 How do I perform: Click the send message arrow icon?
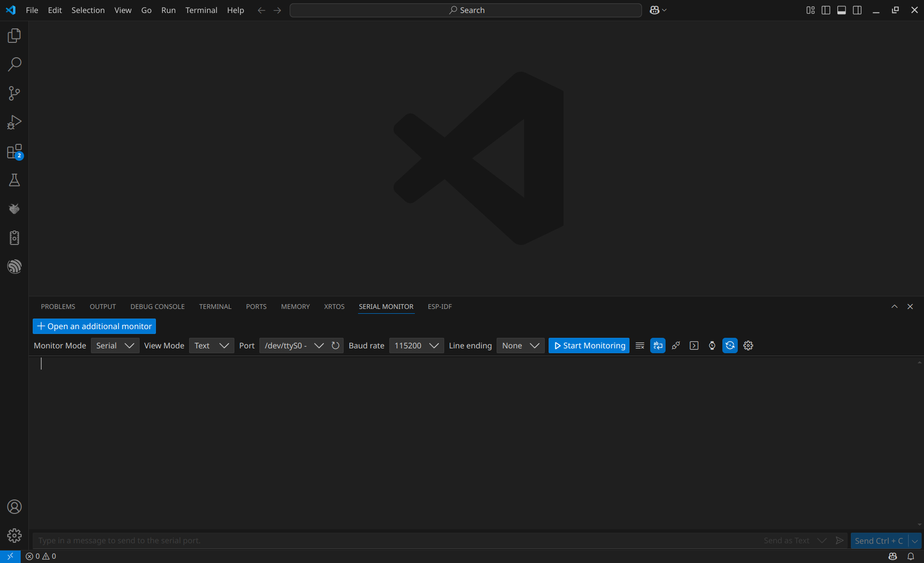(x=839, y=540)
